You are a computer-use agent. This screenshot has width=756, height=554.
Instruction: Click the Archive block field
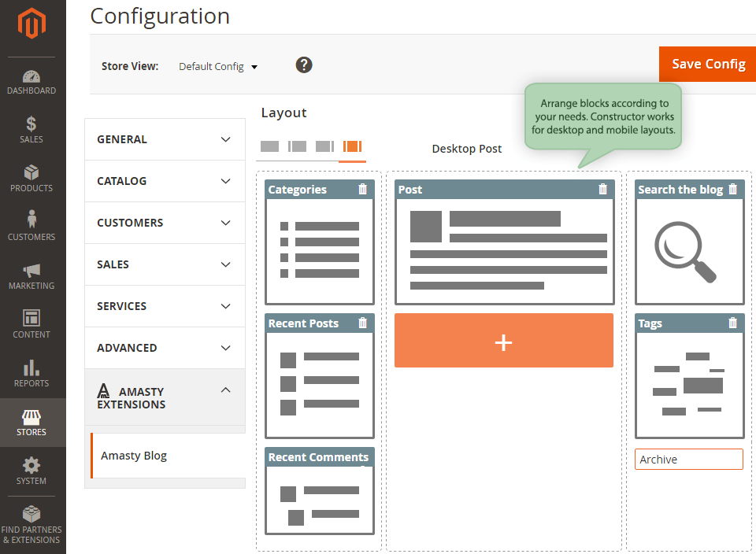click(688, 460)
